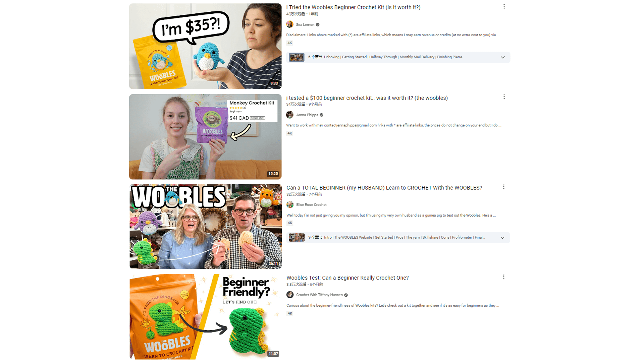Open 'I Tried the Wobbles Beginner Crochet Kit' title

[x=353, y=7]
